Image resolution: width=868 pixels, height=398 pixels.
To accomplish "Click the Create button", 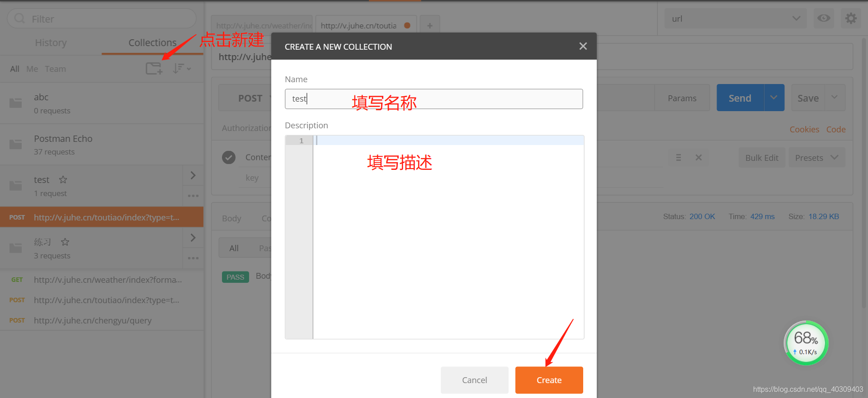I will point(549,380).
